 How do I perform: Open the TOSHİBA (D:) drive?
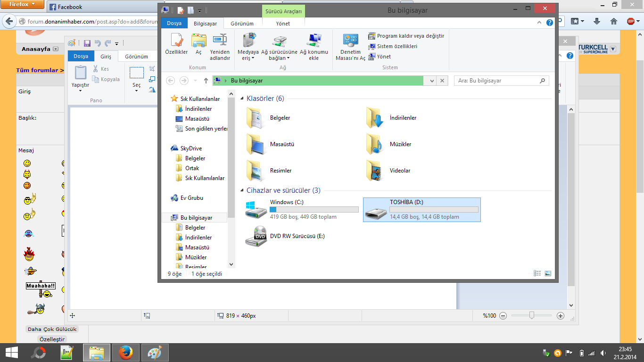coord(421,210)
